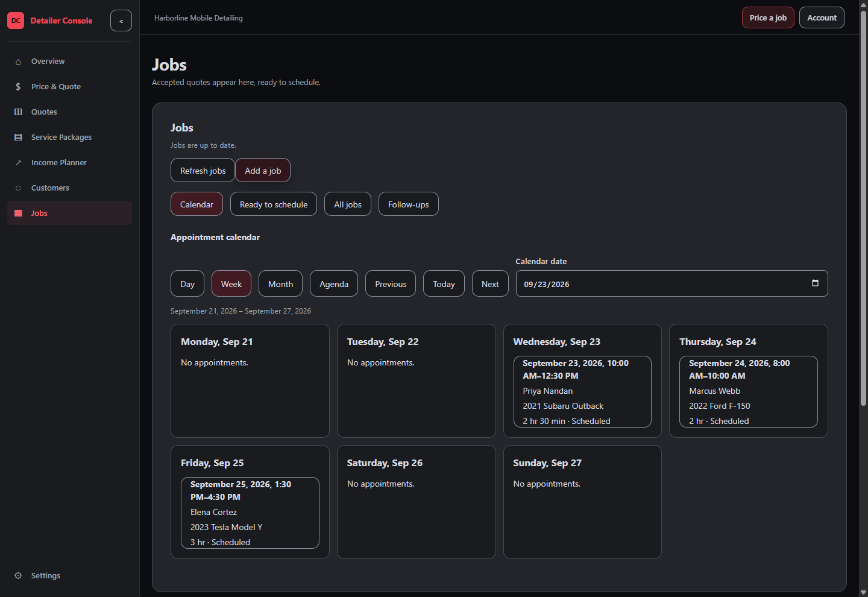
Task: Click the Customers circle icon
Action: tap(18, 188)
